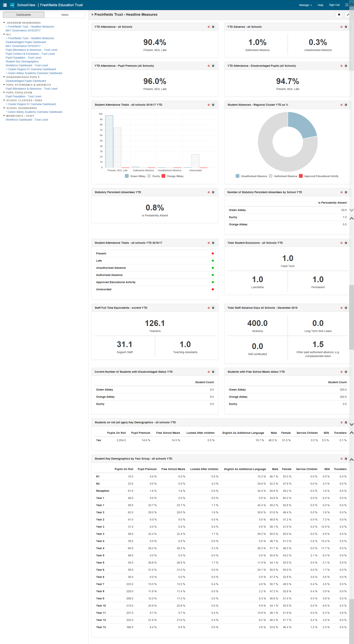Image resolution: width=354 pixels, height=644 pixels.
Task: Open widget menu on Staff Full Time Equivalents
Action: tap(213, 308)
